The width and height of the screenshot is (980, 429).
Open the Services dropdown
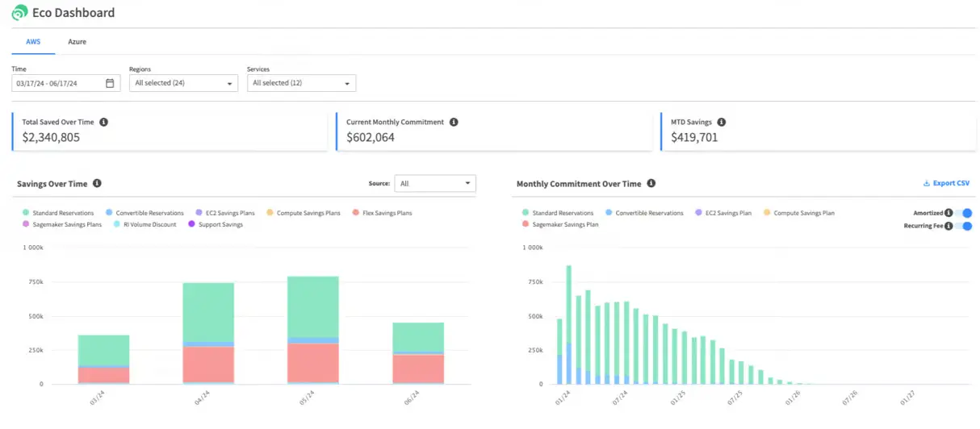click(301, 83)
